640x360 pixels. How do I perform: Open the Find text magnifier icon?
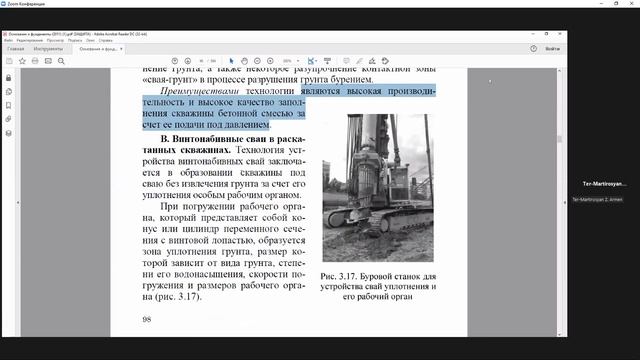pyautogui.click(x=61, y=61)
